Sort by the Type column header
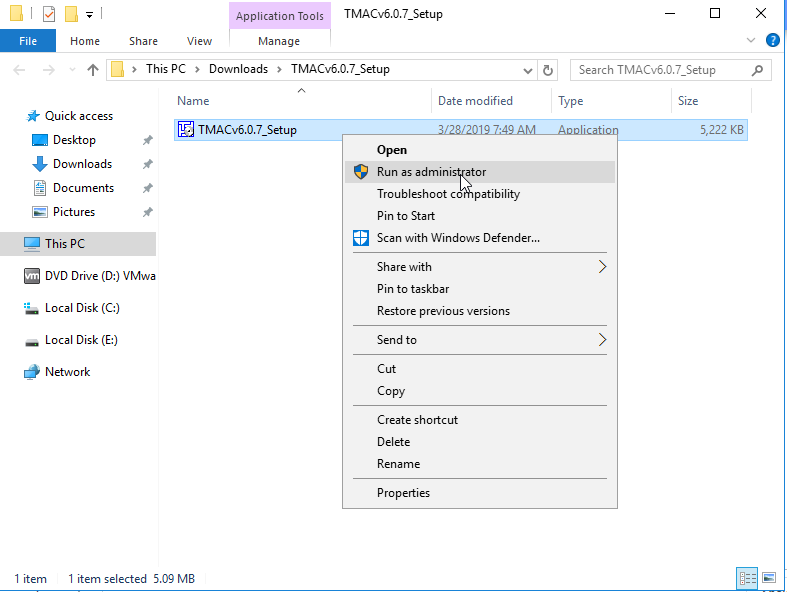The width and height of the screenshot is (787, 592). click(x=611, y=101)
